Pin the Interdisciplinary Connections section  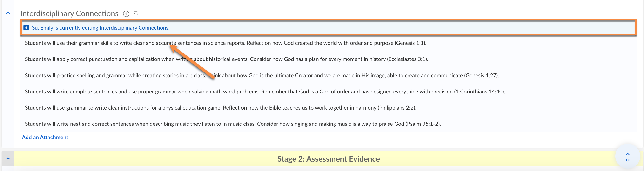136,14
